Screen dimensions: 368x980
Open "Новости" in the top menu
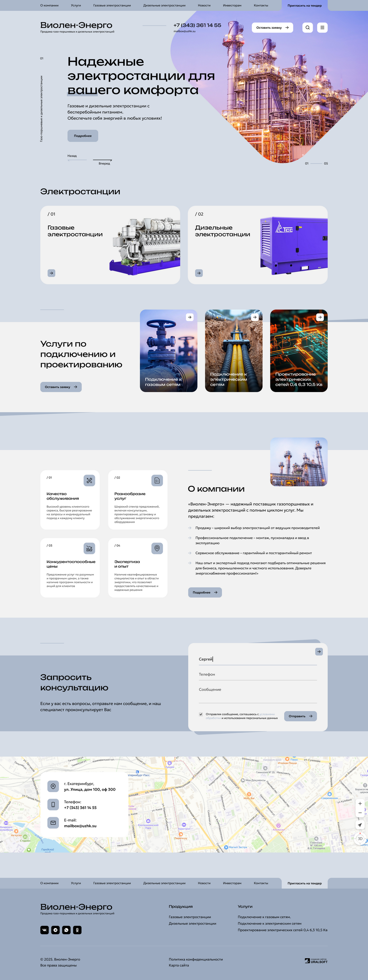tap(204, 5)
